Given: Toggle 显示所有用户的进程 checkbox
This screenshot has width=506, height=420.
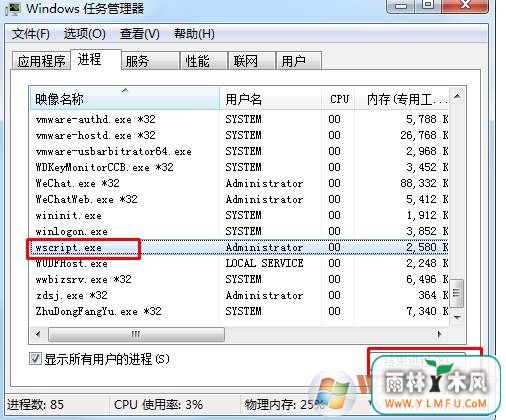Looking at the screenshot, I should (35, 359).
